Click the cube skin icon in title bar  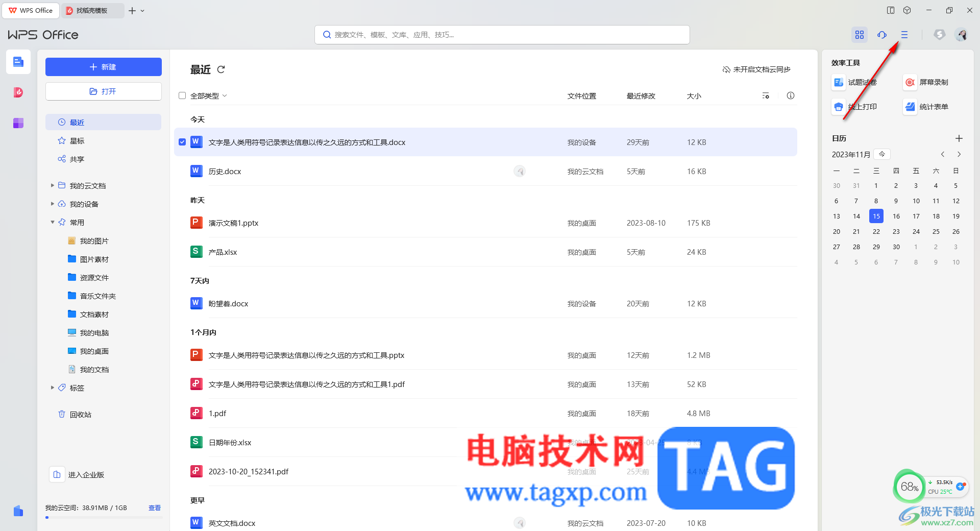[x=907, y=10]
